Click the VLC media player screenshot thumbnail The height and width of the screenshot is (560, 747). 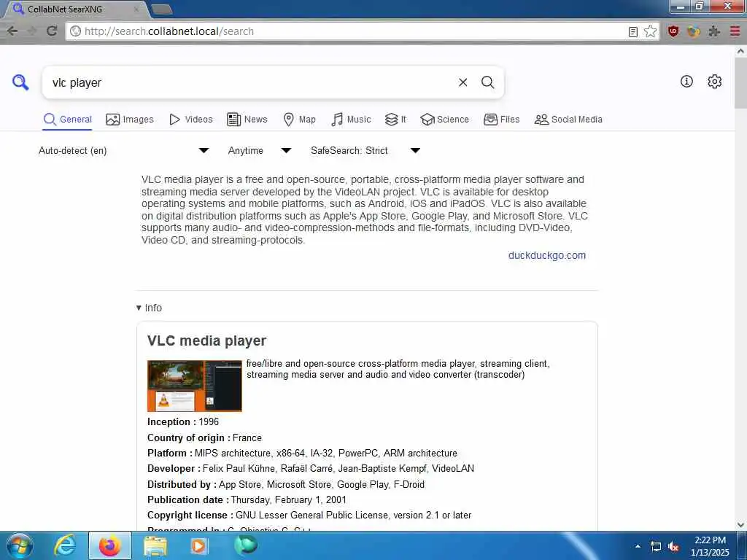(x=194, y=386)
